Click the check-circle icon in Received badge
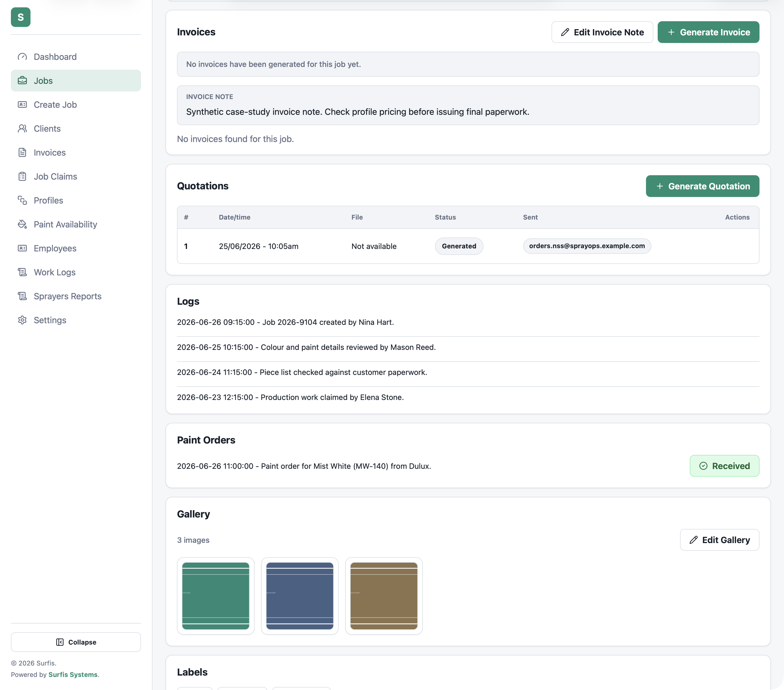The width and height of the screenshot is (784, 690). (x=703, y=466)
